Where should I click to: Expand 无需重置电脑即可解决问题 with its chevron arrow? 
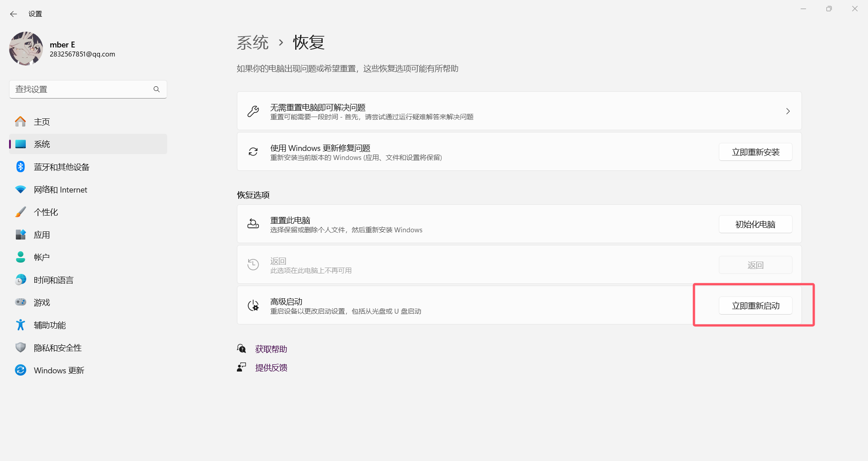788,111
